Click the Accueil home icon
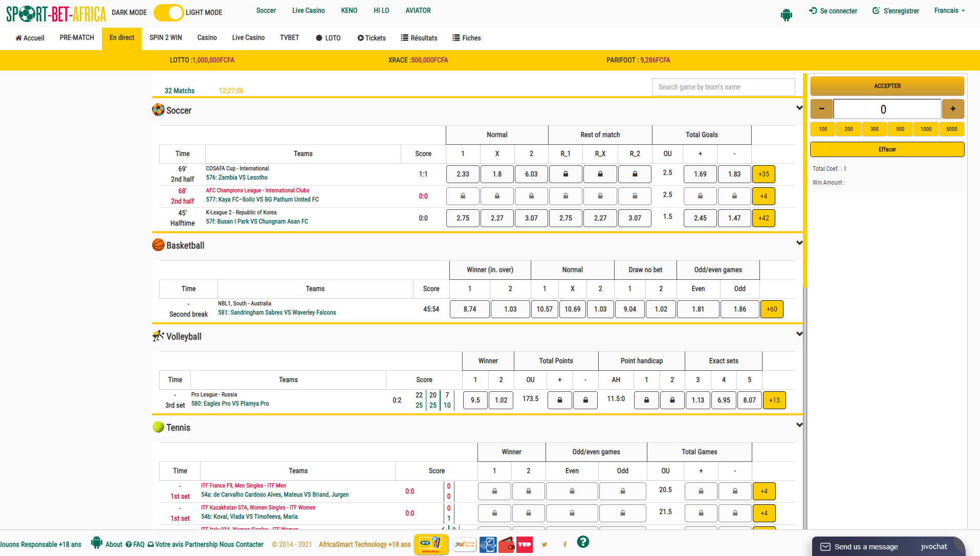The width and height of the screenshot is (980, 556). [19, 38]
